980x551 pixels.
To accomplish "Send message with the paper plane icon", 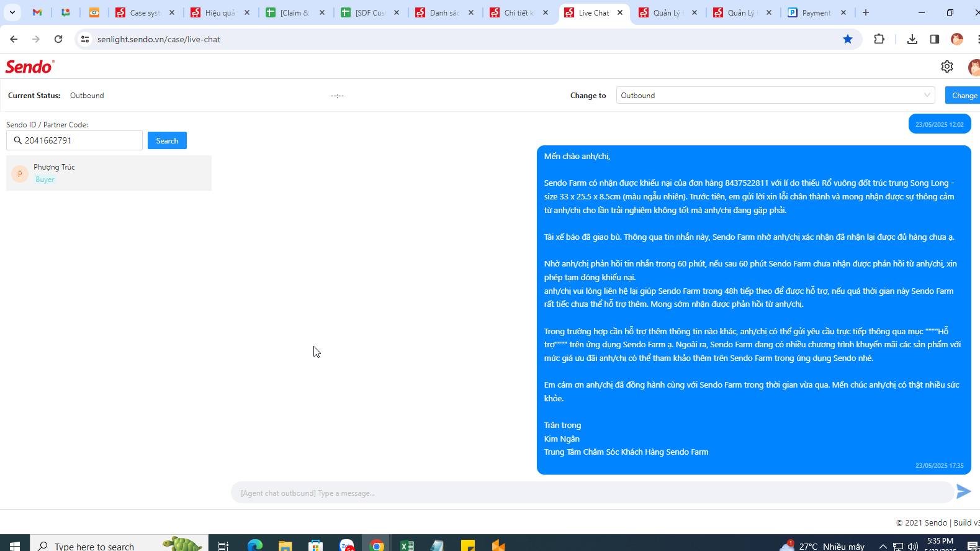I will tap(963, 491).
